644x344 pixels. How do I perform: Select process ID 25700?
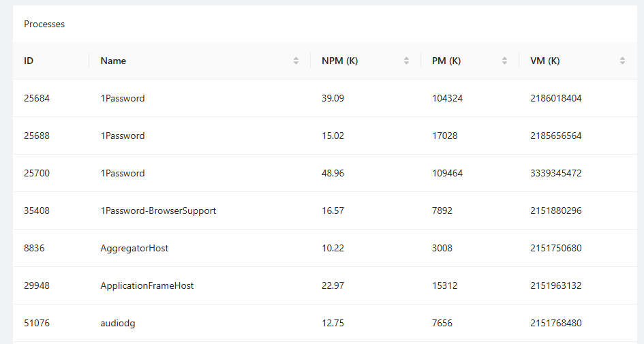[x=37, y=173]
